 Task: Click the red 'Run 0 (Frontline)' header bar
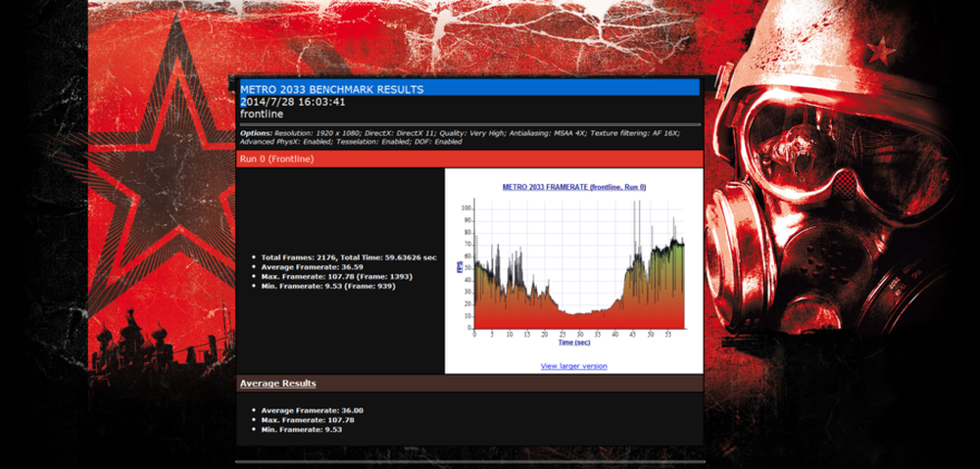click(x=470, y=159)
